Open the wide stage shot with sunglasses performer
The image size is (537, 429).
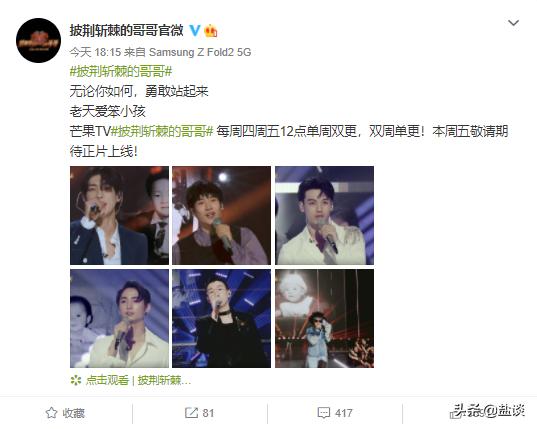point(324,318)
